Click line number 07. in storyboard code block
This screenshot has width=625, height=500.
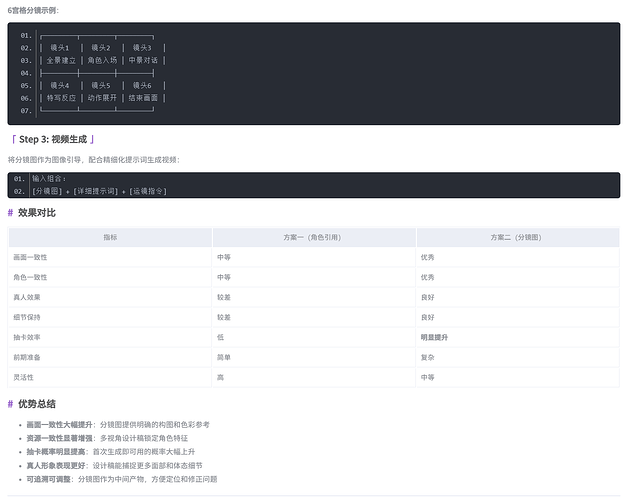26,110
